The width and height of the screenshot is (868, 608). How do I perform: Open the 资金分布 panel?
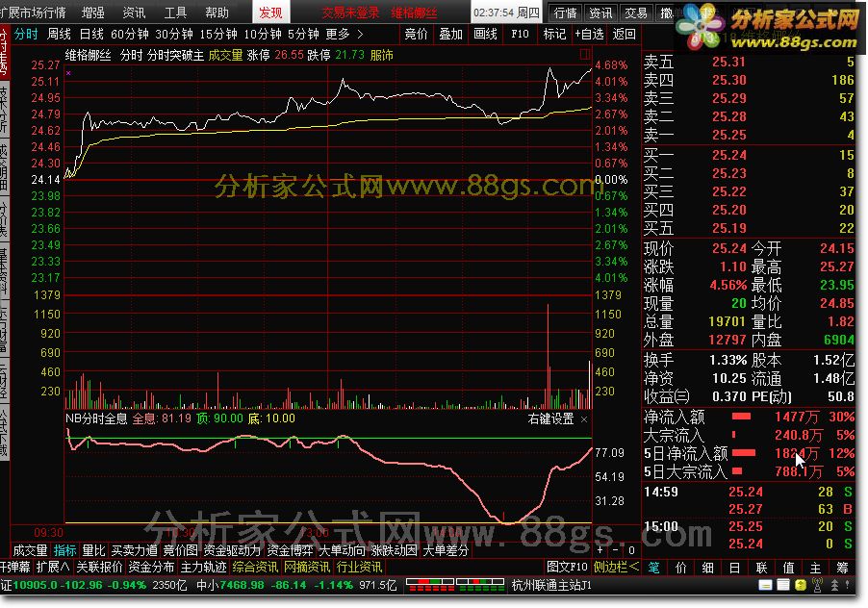(151, 567)
